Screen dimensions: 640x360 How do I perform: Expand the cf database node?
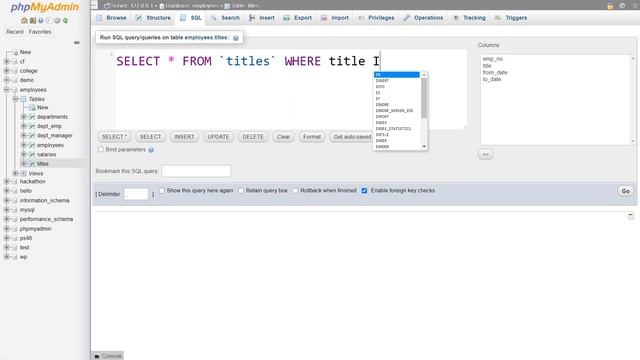[x=7, y=61]
